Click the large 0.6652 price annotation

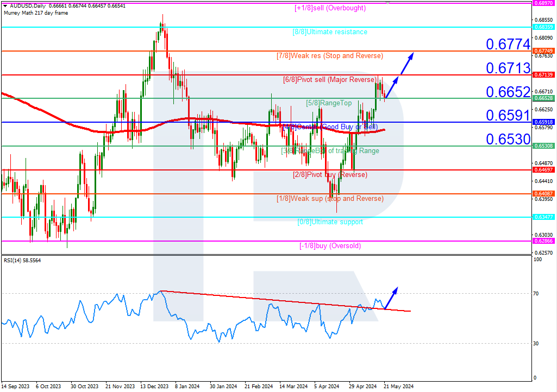[508, 92]
